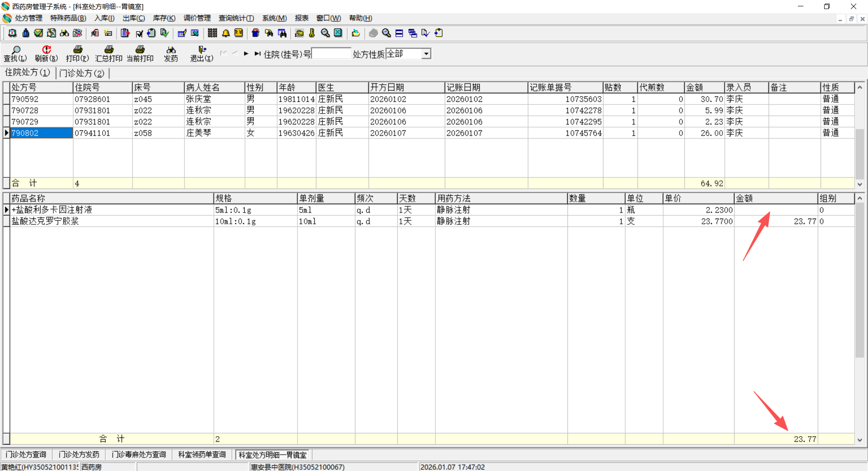Jump to last record with the ▶| arrow

pyautogui.click(x=257, y=53)
